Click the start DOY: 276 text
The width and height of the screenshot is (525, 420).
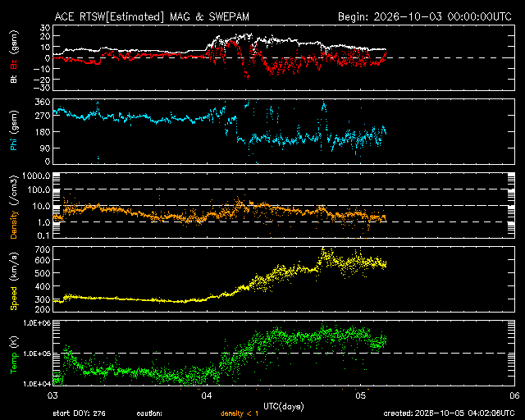[79, 413]
